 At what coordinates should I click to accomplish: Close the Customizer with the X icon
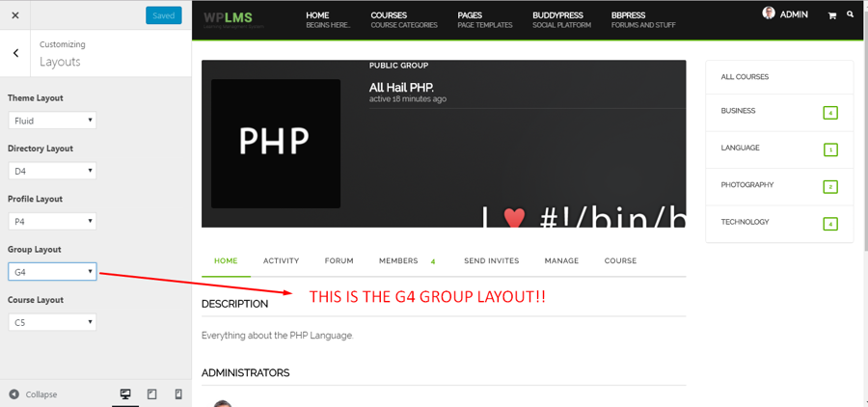(15, 15)
